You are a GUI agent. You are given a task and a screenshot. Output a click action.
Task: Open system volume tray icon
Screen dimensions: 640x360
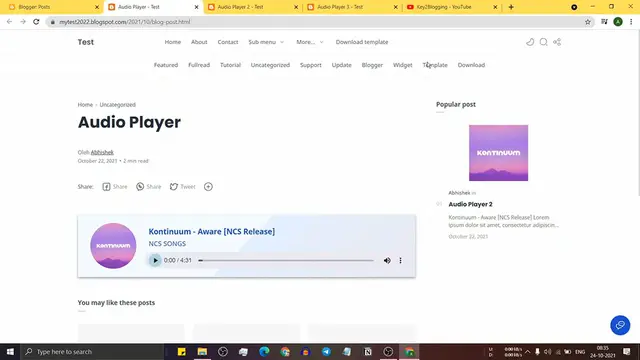coord(547,351)
